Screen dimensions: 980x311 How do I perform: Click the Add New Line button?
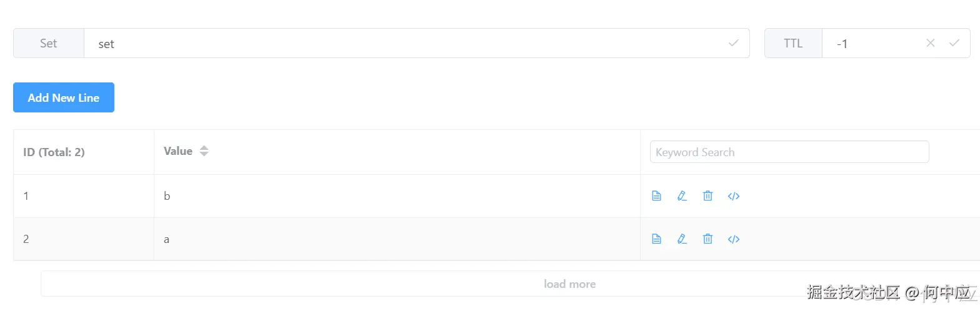64,97
